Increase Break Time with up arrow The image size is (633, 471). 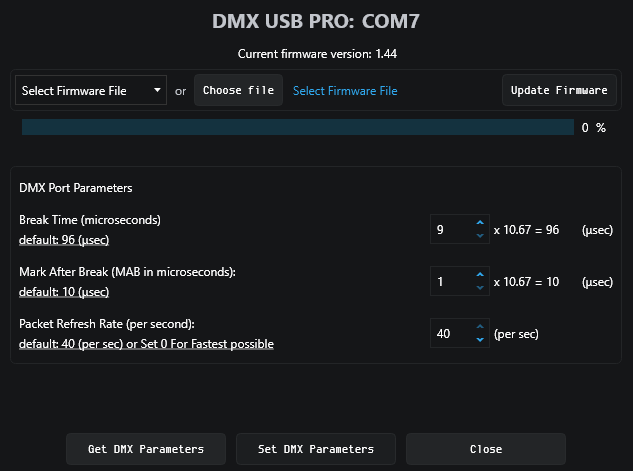(x=480, y=223)
